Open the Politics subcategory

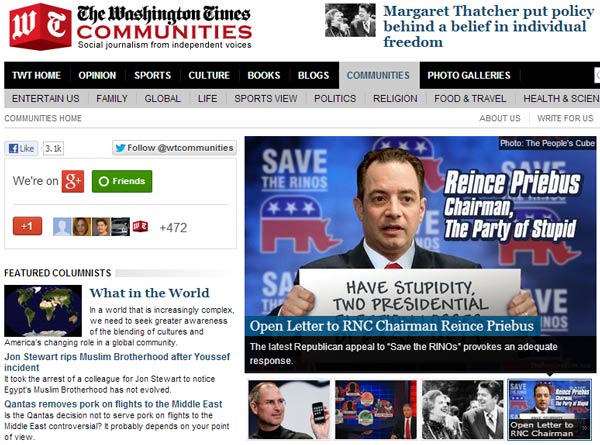tap(335, 98)
